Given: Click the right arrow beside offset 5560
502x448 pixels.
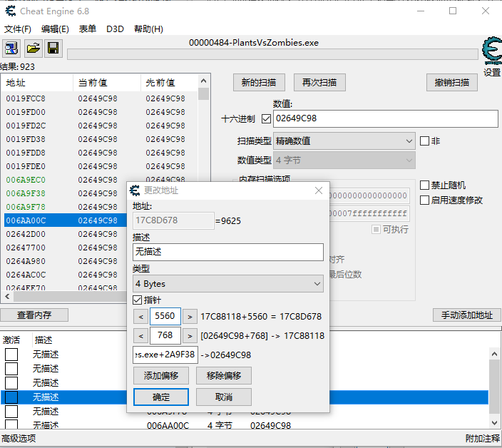Looking at the screenshot, I should 190,317.
